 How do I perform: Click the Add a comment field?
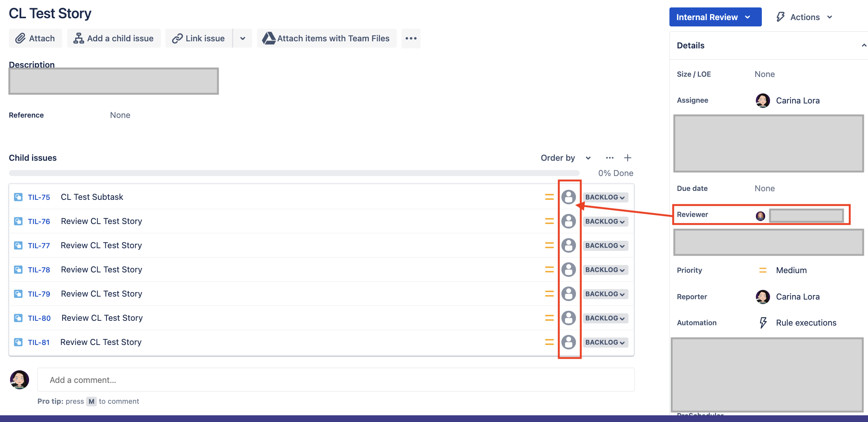point(336,380)
